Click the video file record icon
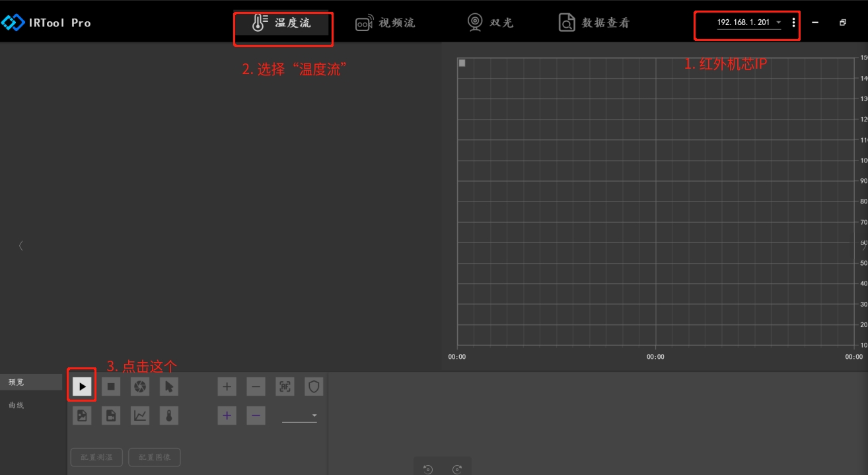The image size is (868, 475). coord(111,416)
